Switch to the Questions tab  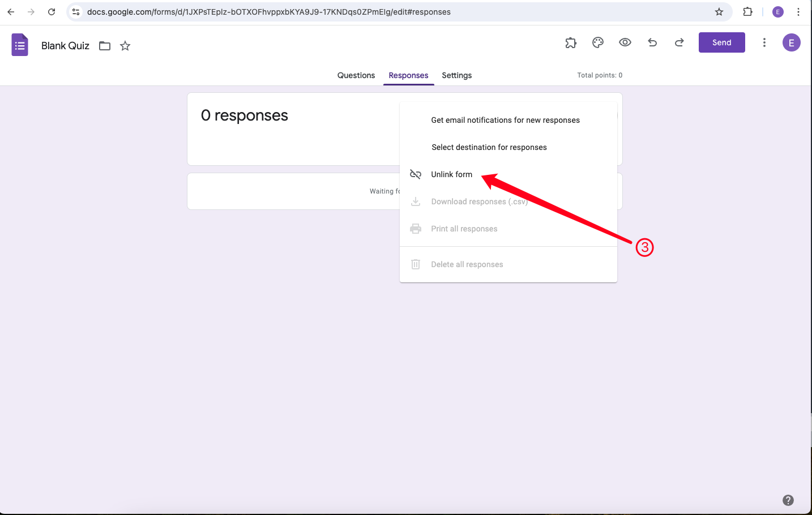click(356, 75)
